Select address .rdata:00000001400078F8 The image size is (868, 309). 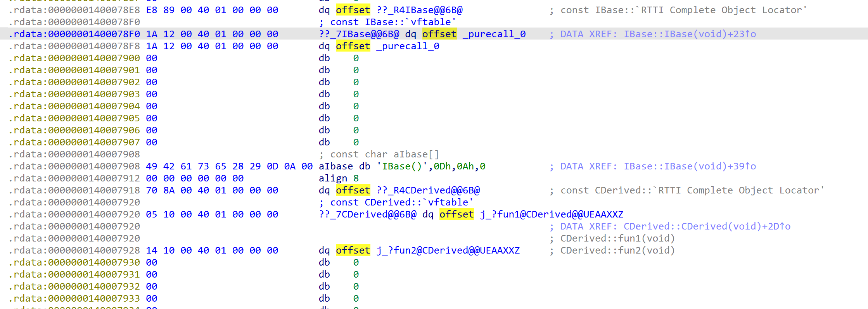click(74, 46)
